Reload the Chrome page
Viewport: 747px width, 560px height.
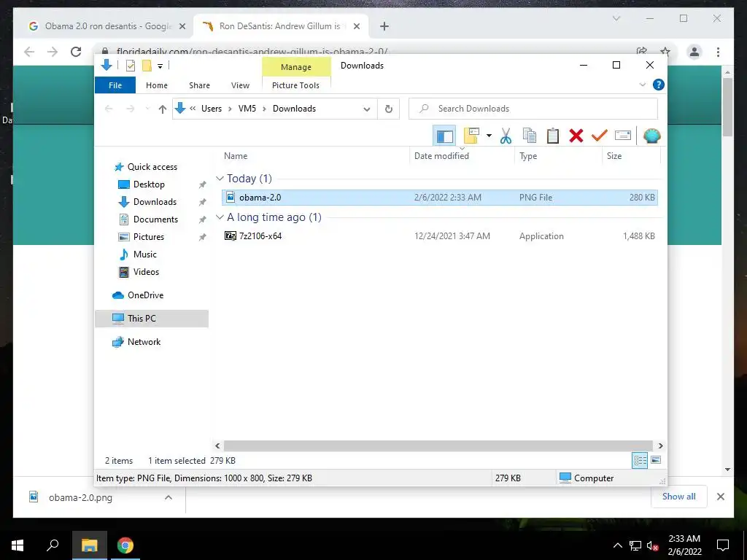76,52
